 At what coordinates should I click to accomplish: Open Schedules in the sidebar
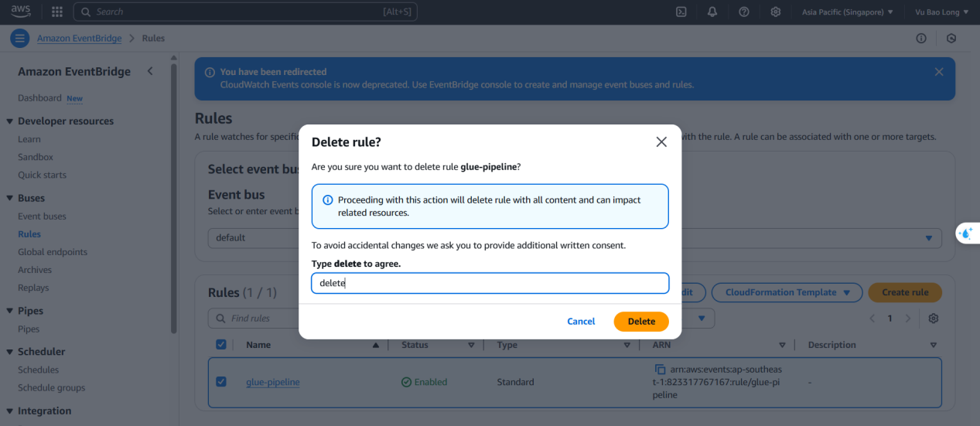pos(39,370)
